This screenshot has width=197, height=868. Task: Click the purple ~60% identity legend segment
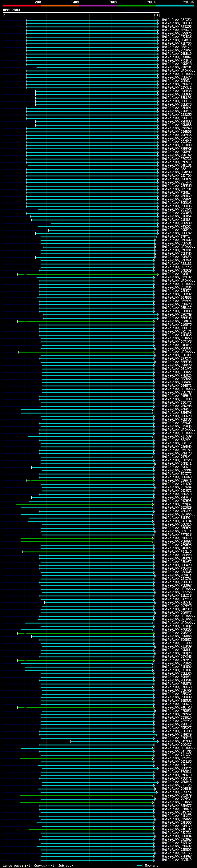pos(99,6)
